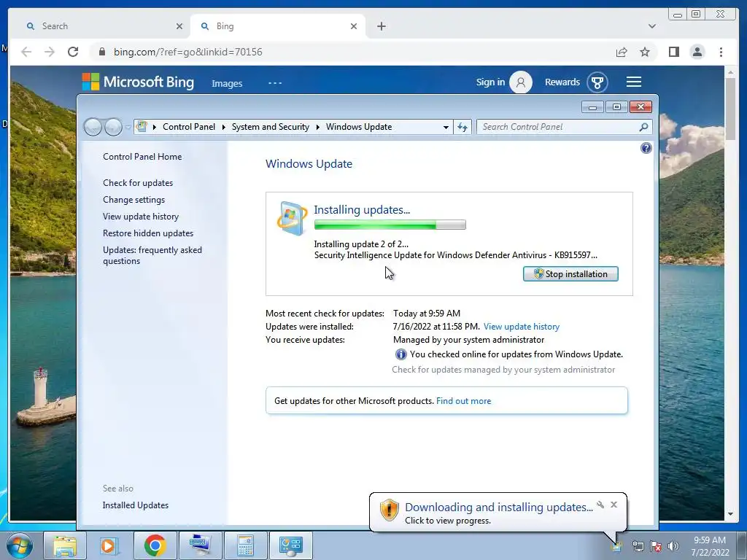Image resolution: width=747 pixels, height=560 pixels.
Task: Dismiss the Downloading and installing updates balloon
Action: 614,505
